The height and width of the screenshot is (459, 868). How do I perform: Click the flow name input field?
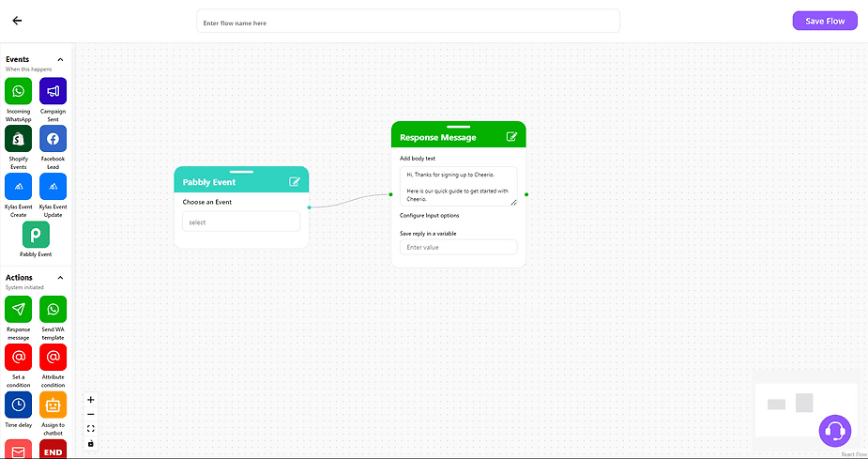408,21
